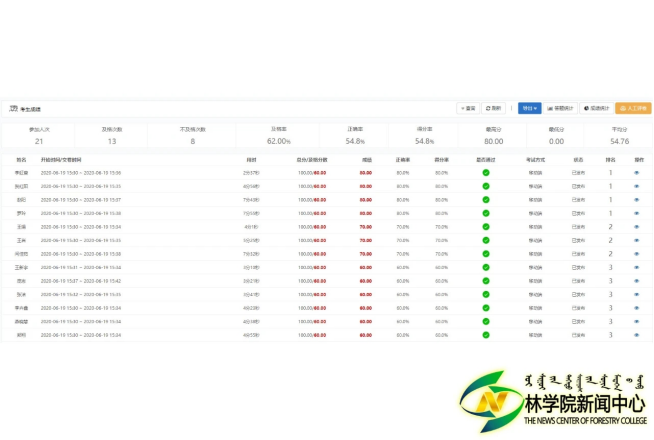Click the 及格率 62.00% statistic card

(x=279, y=136)
